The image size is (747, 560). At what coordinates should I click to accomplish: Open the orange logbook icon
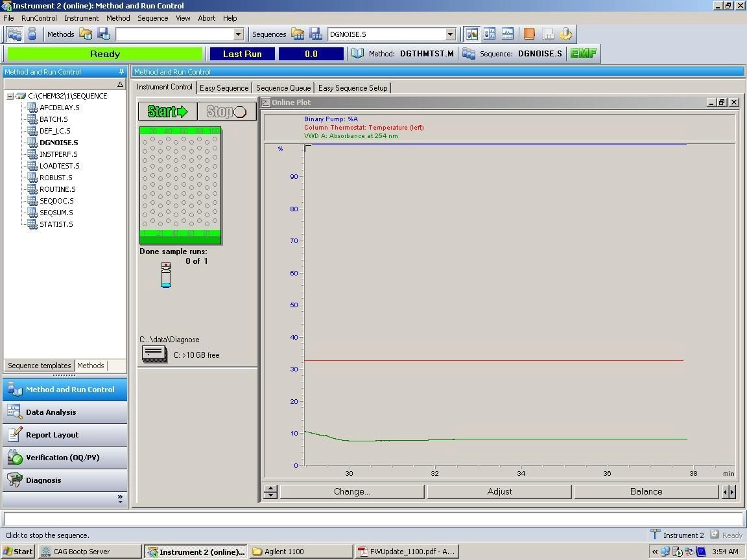point(529,34)
